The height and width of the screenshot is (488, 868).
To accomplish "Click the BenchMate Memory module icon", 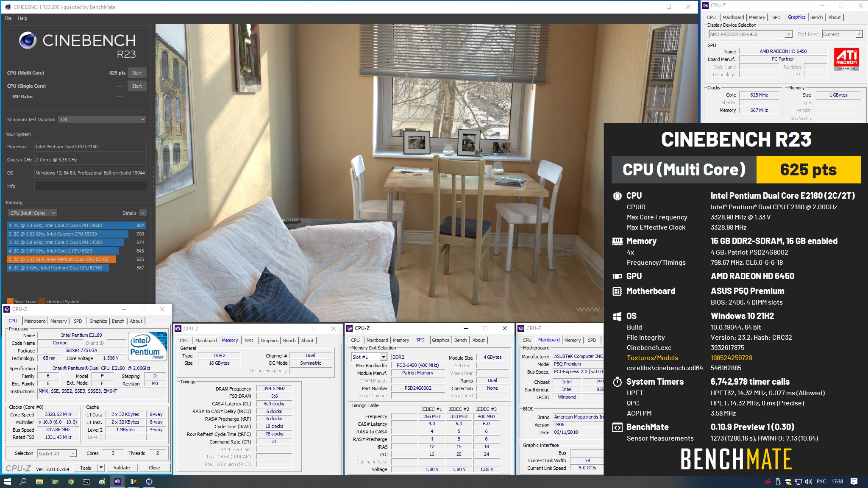I will pyautogui.click(x=618, y=241).
